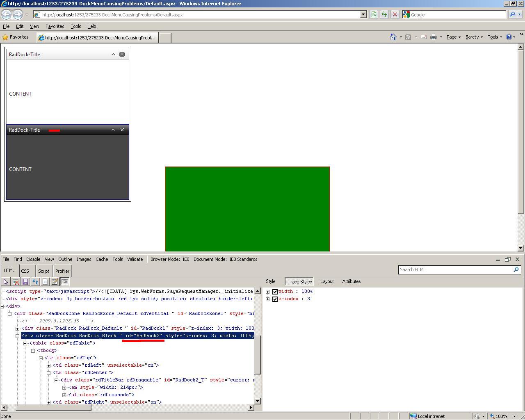Select the tbody tree row
Image resolution: width=525 pixels, height=420 pixels.
click(x=47, y=350)
